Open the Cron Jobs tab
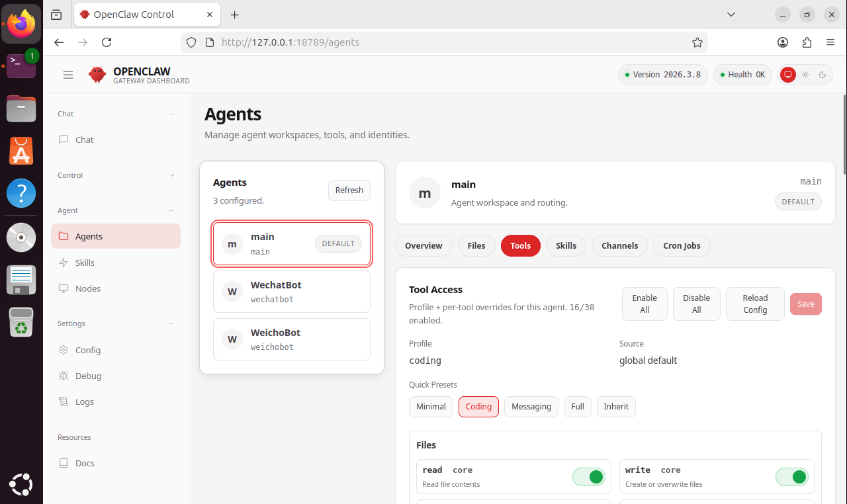Screen dimensions: 847x504 click(x=682, y=245)
